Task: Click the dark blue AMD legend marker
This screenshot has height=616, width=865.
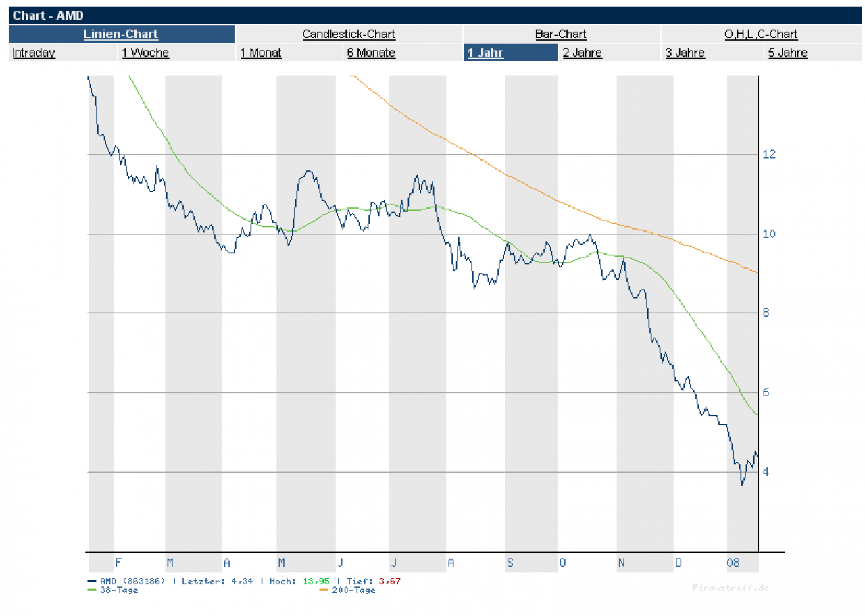Action: pos(92,581)
